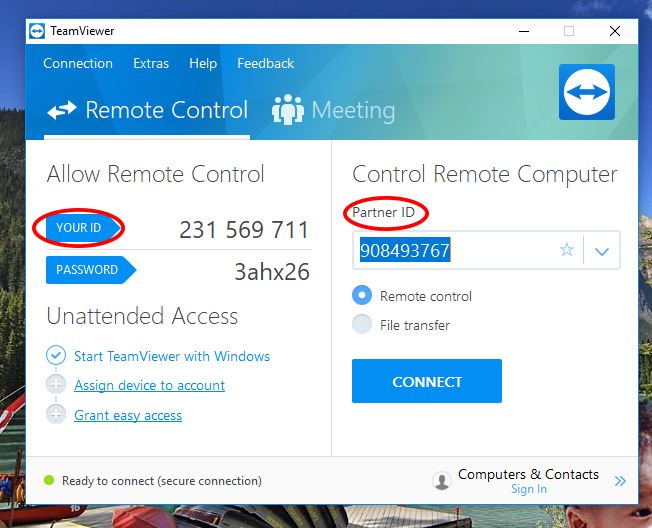The height and width of the screenshot is (528, 652).
Task: Click the favorite star in Partner ID field
Action: pyautogui.click(x=567, y=250)
